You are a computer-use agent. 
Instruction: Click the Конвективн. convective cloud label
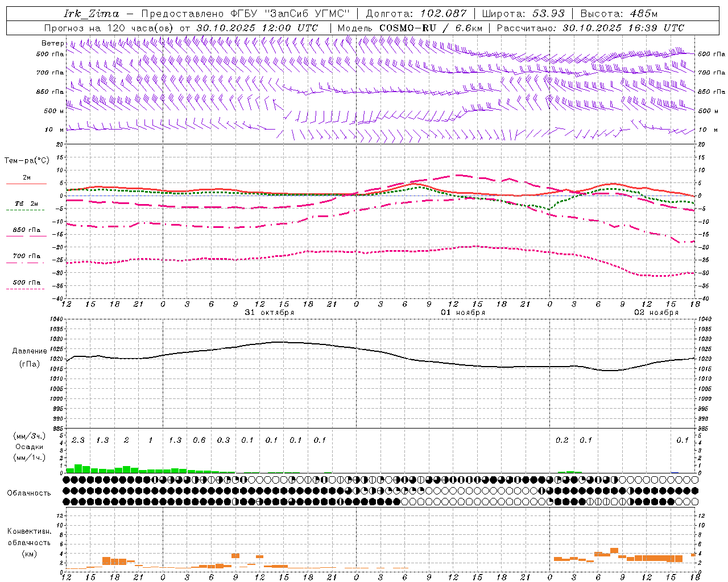29,531
